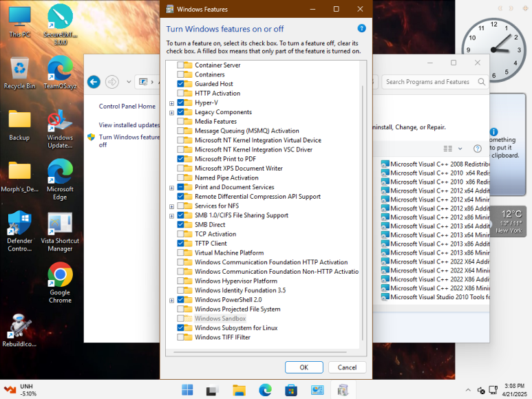Screen dimensions: 532x399
Task: Expand SMB 1.0/CIFS File Sharing Support
Action: 171,216
